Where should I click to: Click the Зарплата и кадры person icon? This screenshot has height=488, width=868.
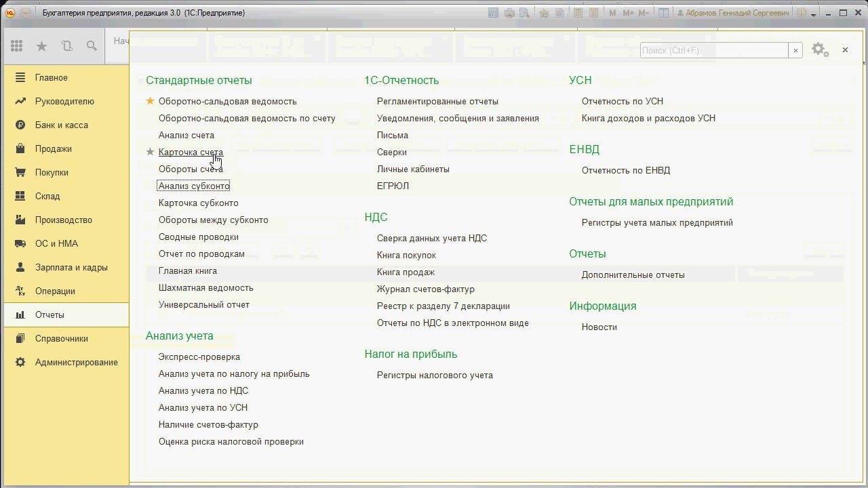(20, 267)
